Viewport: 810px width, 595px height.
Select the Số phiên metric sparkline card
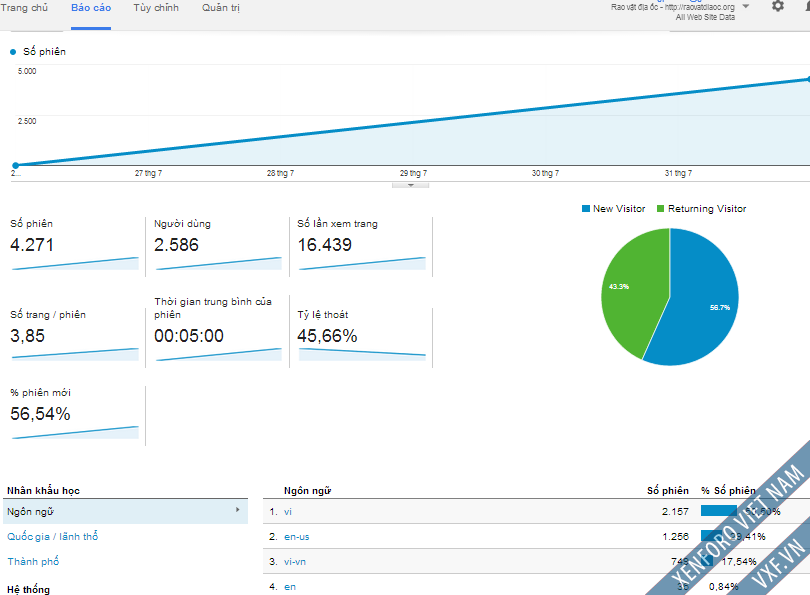coord(75,246)
